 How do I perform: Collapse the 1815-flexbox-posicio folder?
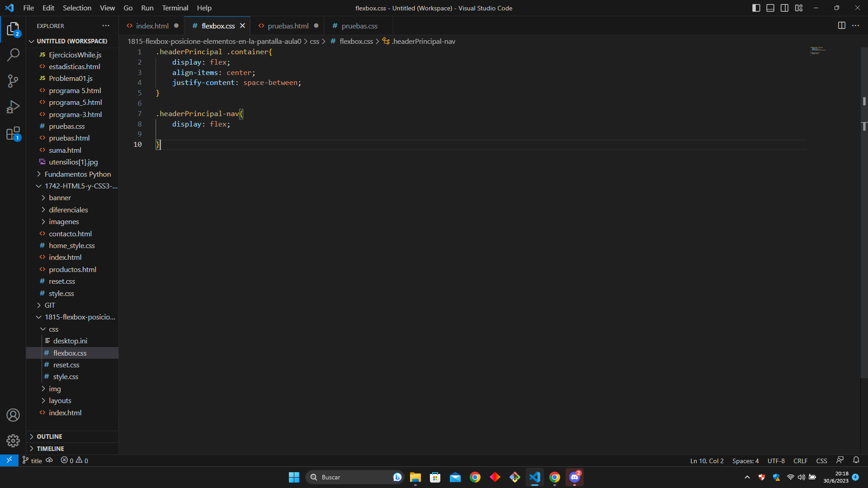[x=72, y=317]
